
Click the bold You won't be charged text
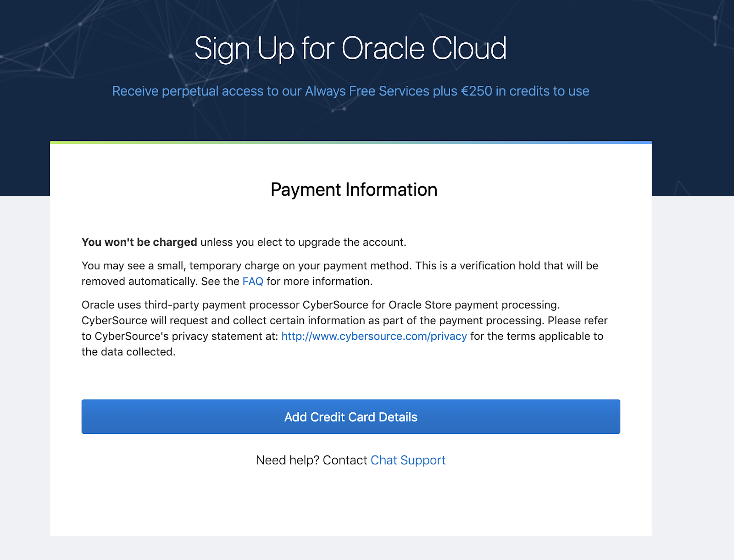tap(139, 242)
